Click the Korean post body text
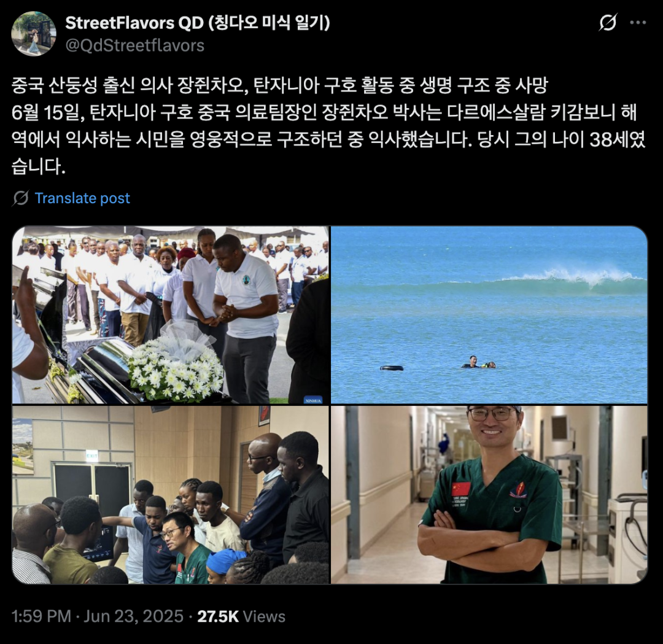The width and height of the screenshot is (663, 644). click(x=328, y=126)
